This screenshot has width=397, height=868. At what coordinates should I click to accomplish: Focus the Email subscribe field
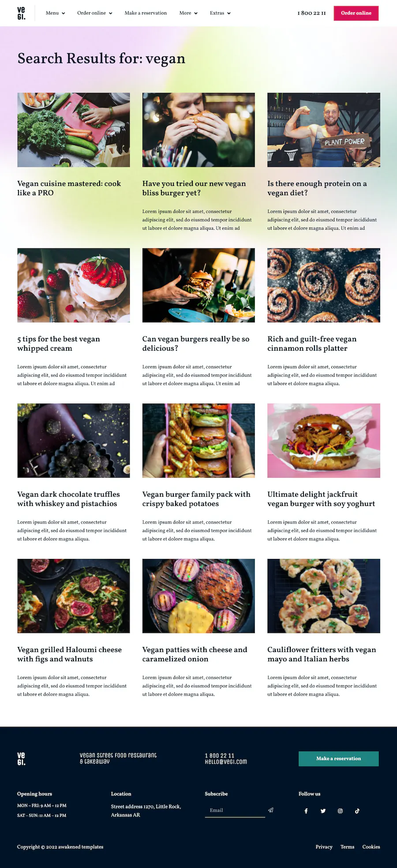235,810
